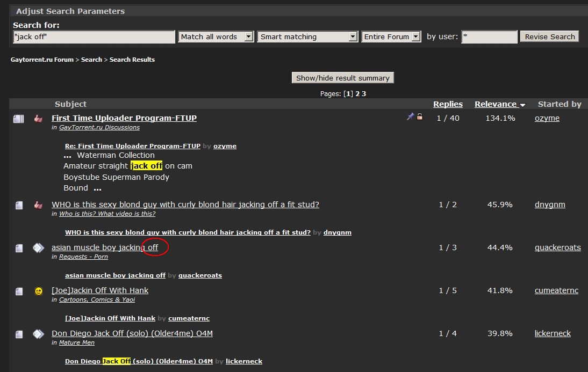Screen dimensions: 588x372
Task: Click the diamond icon in the quackeroats row
Action: coord(38,248)
